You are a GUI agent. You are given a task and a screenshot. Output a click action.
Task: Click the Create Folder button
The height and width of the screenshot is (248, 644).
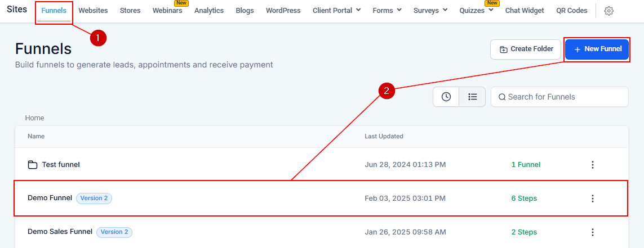(526, 49)
